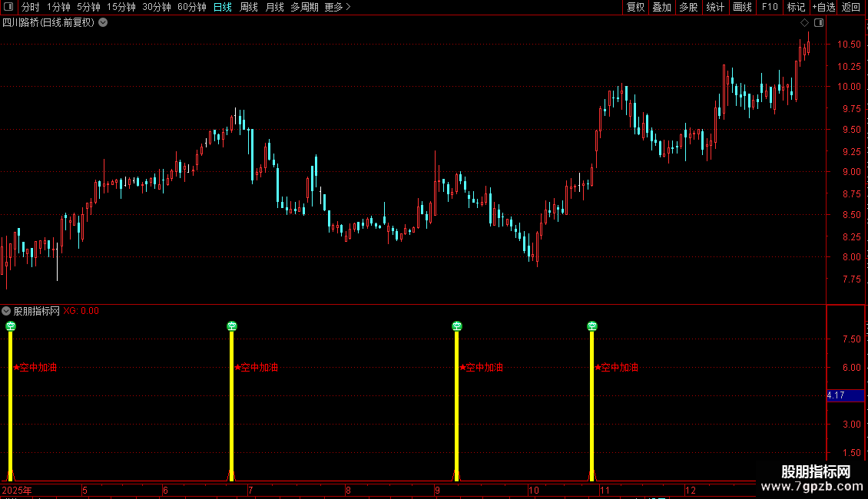This screenshot has height=499, width=868.
Task: Click the 2025年 date axis label
Action: point(17,490)
